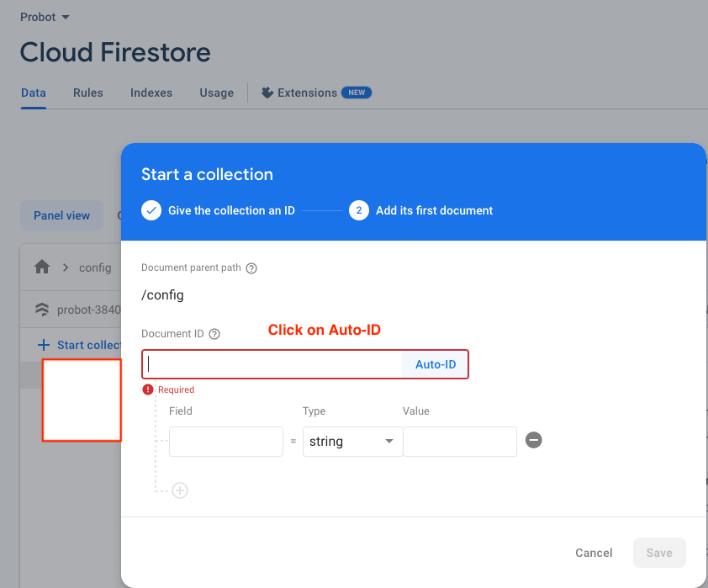708x588 pixels.
Task: Click the Start collection plus icon
Action: coord(44,345)
